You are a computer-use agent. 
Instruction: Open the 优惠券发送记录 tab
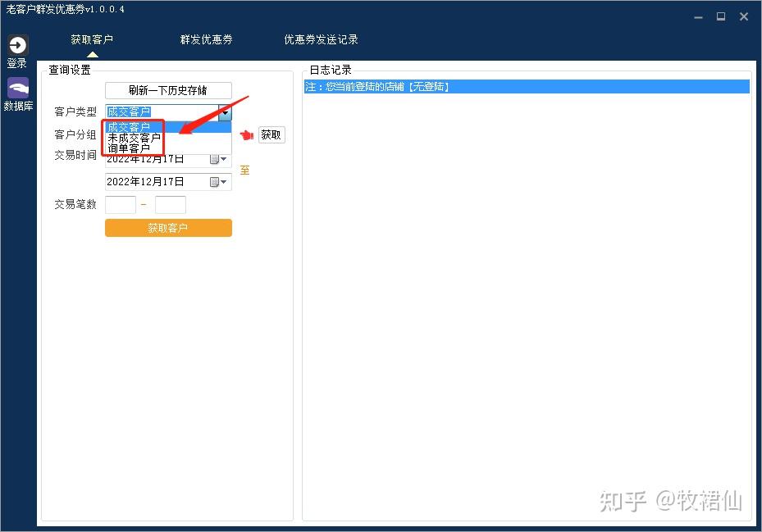321,39
